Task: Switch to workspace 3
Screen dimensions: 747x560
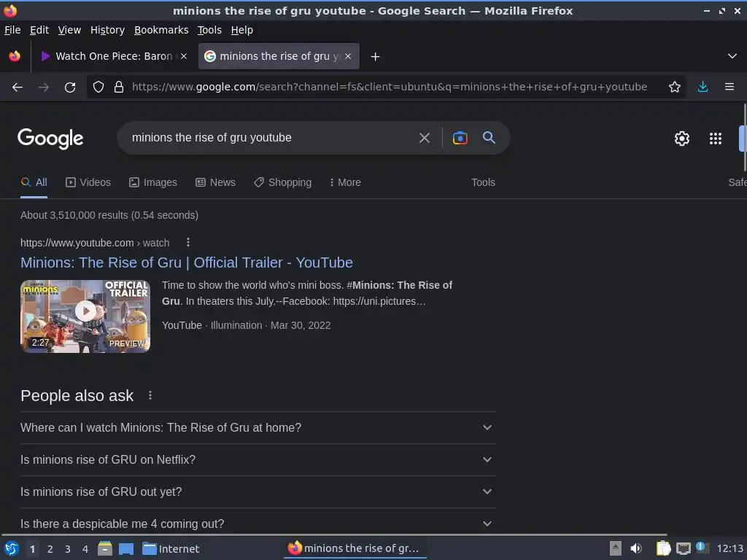Action: (x=68, y=549)
